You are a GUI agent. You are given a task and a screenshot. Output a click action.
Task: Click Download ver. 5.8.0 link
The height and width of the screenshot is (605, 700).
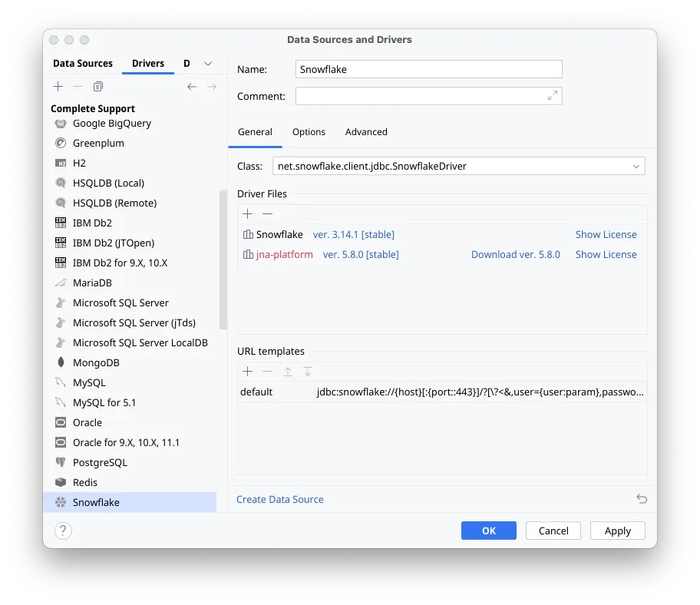click(515, 255)
